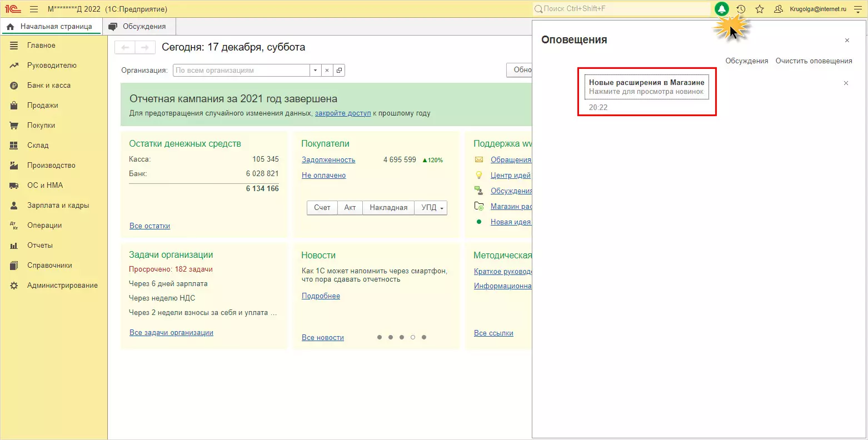Click the username Krugolga@internet.ru

click(x=818, y=9)
